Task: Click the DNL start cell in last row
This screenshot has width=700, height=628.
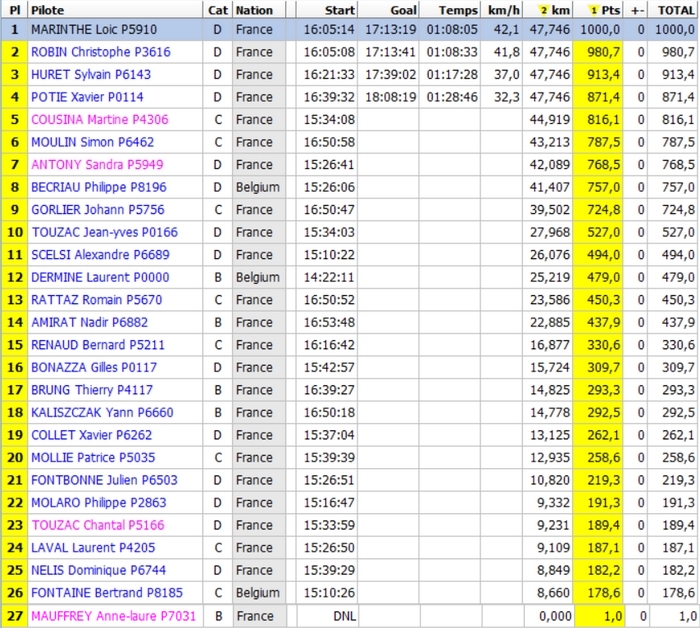Action: [342, 616]
